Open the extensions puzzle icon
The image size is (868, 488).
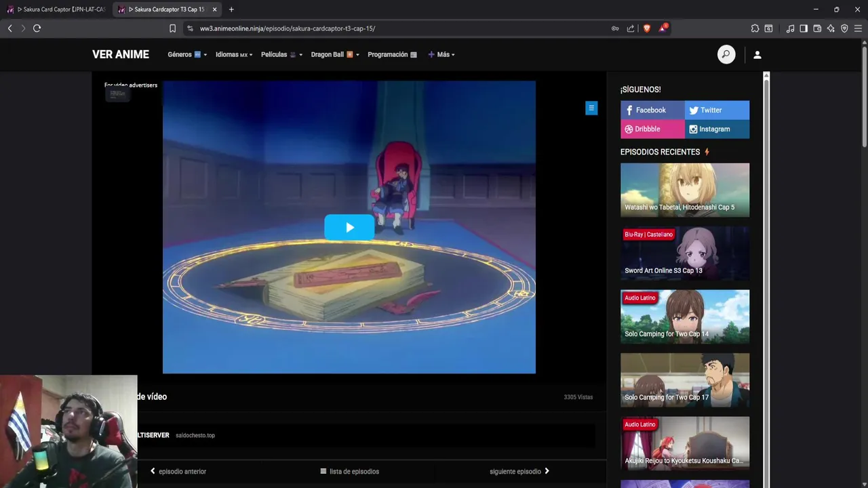[x=755, y=28]
